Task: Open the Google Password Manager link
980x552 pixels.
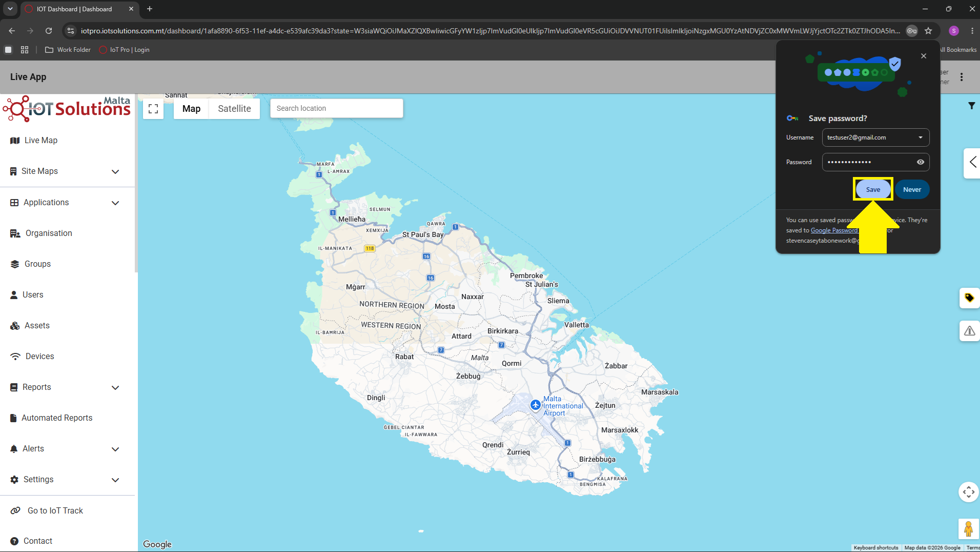Action: [x=834, y=230]
